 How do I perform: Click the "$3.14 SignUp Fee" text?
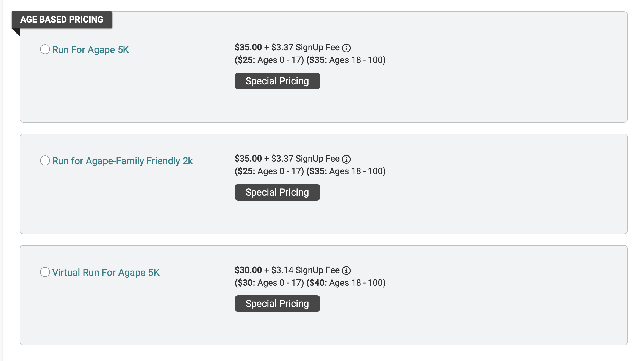pyautogui.click(x=305, y=270)
